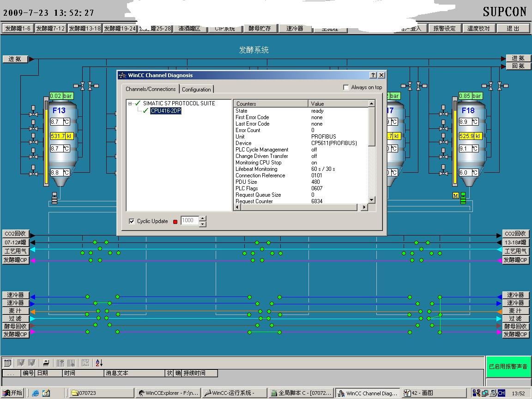The width and height of the screenshot is (532, 399).
Task: Click the yellow M marker below tank F18
Action: point(456,196)
